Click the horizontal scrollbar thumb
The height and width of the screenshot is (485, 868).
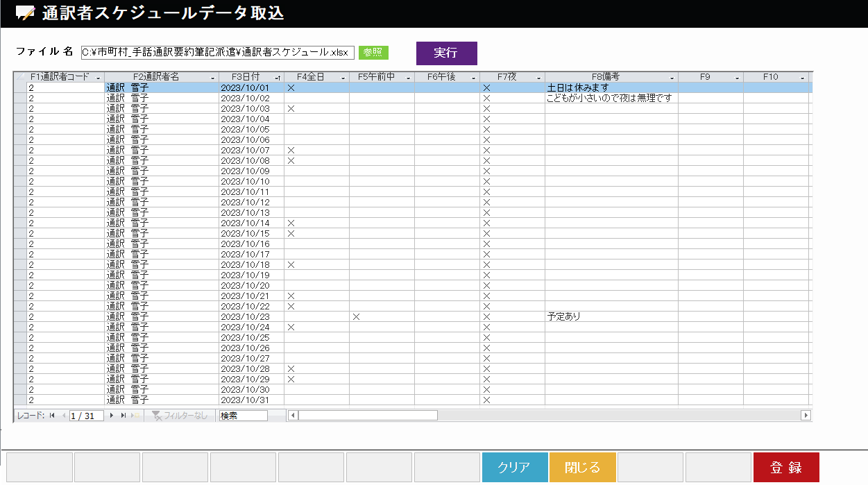(368, 416)
